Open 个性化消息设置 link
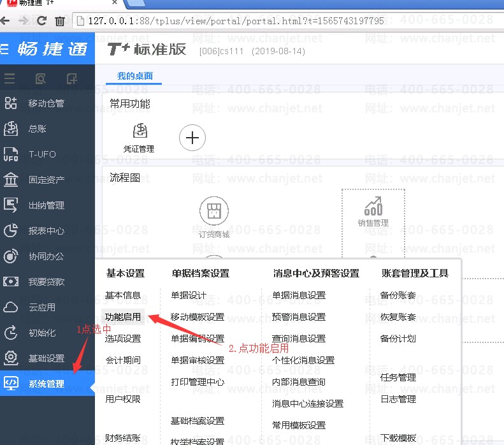The image size is (504, 445). [303, 360]
